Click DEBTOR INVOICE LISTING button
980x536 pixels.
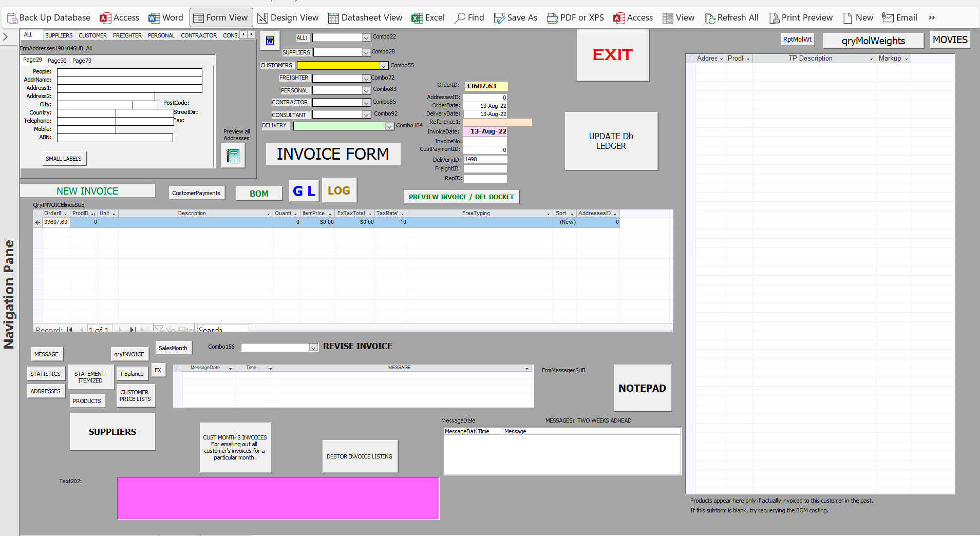point(360,456)
